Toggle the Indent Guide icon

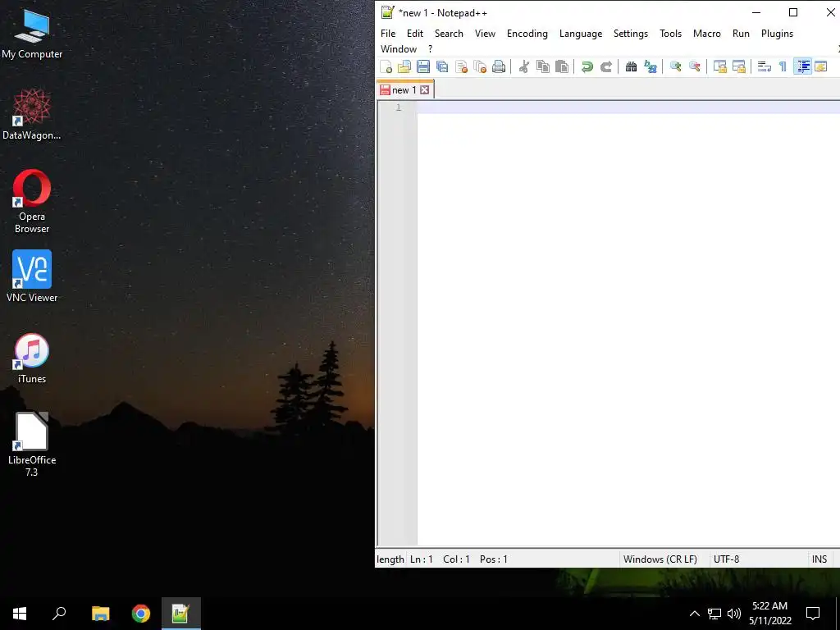pos(802,66)
